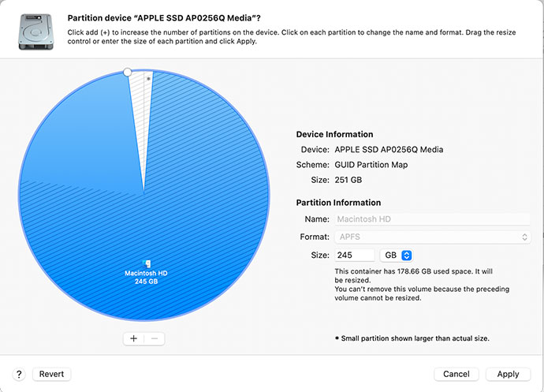Cancel the partition dialog

456,374
